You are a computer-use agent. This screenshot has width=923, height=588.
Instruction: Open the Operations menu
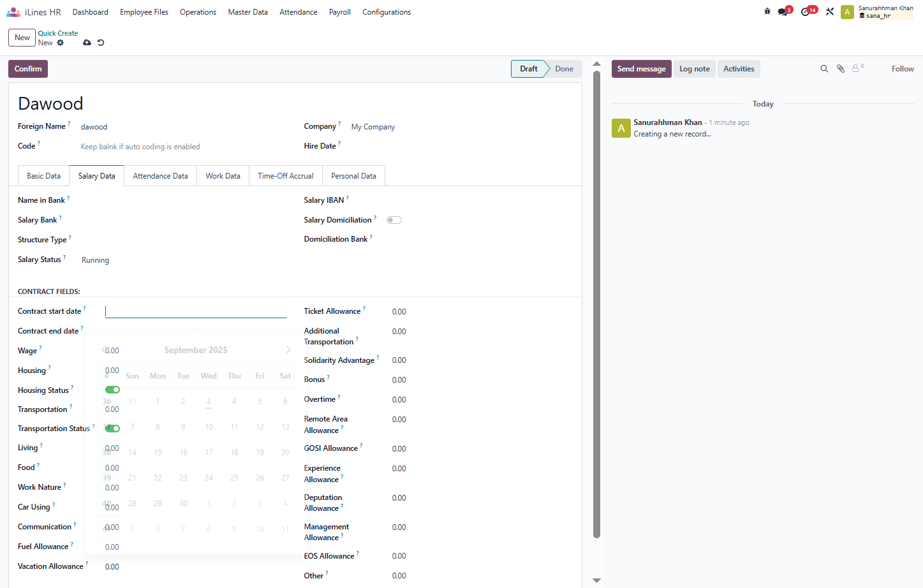click(x=198, y=12)
